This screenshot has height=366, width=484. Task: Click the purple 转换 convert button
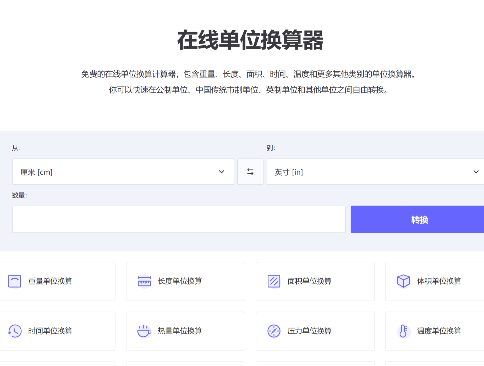pyautogui.click(x=418, y=219)
